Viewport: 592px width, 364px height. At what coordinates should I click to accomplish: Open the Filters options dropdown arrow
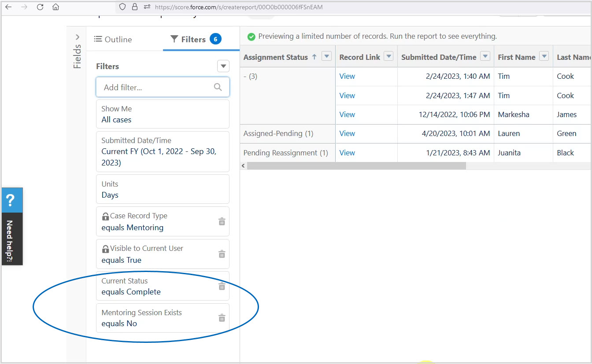(223, 66)
